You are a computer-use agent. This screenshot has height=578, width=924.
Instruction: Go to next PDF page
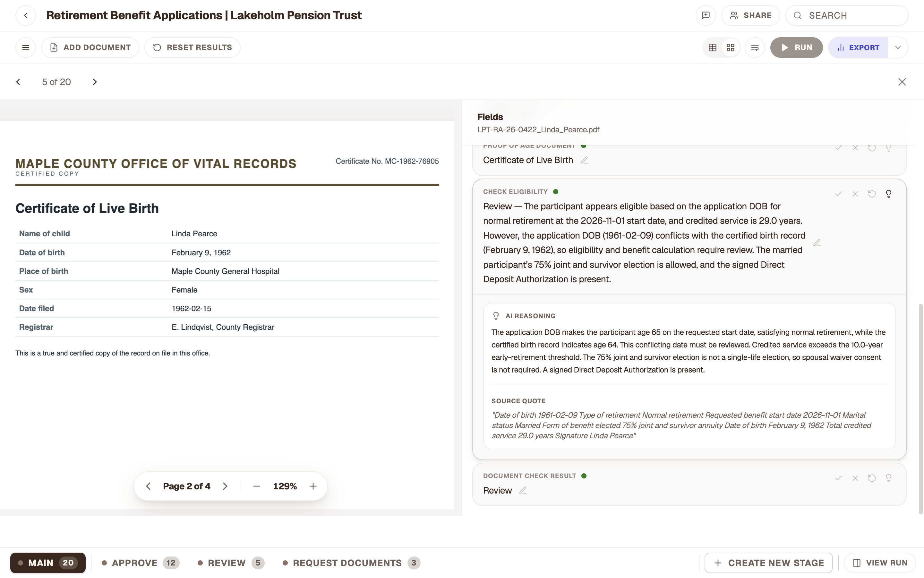[225, 486]
